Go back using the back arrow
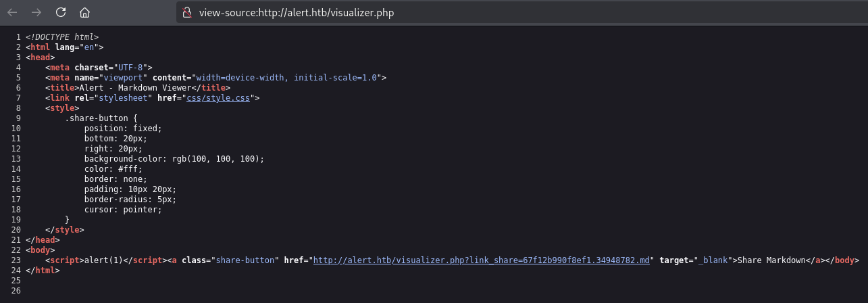Image resolution: width=868 pixels, height=303 pixels. [12, 12]
